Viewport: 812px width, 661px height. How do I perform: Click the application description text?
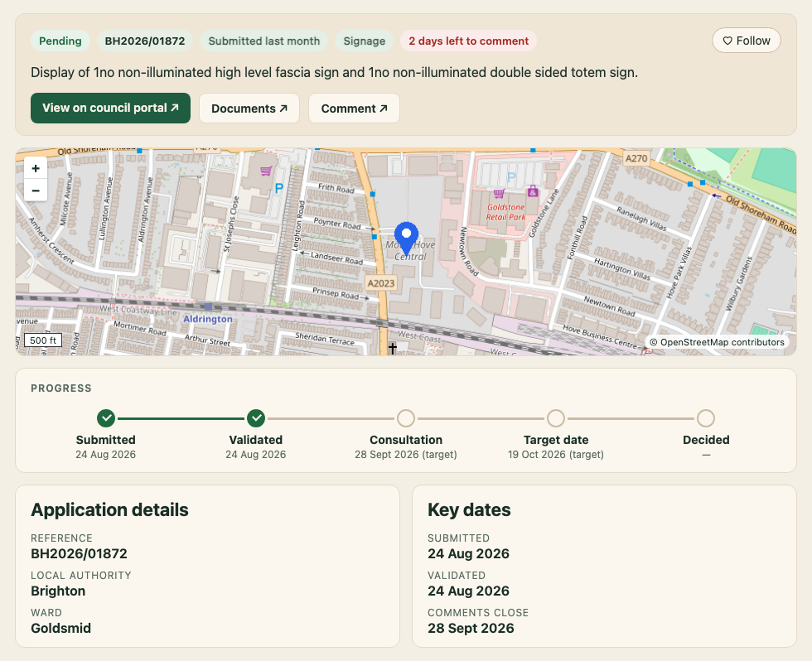[x=334, y=72]
